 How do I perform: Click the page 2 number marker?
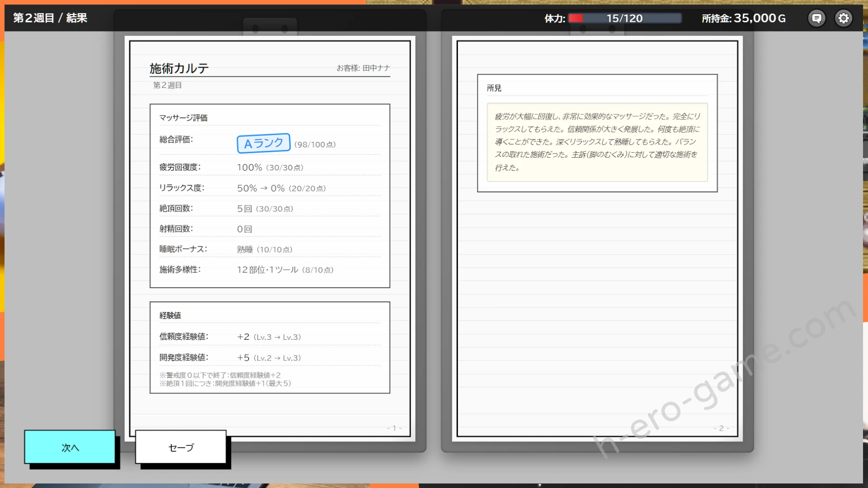point(721,428)
